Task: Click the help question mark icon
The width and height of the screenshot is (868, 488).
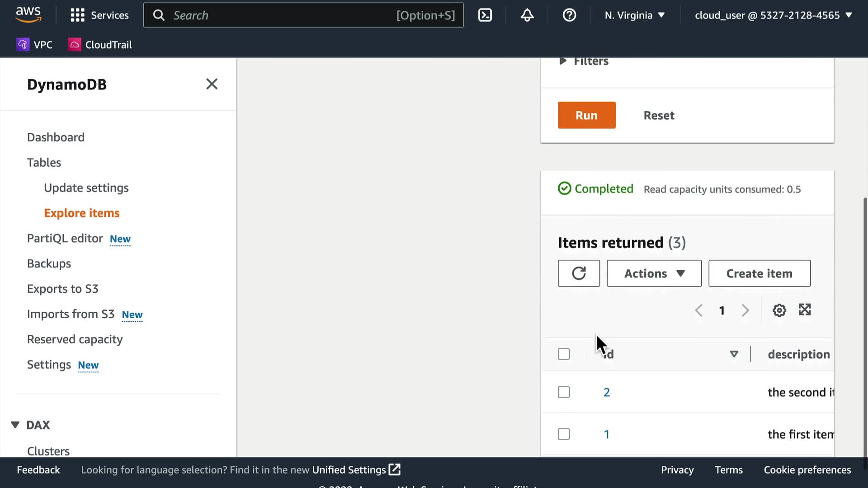Action: pos(569,15)
